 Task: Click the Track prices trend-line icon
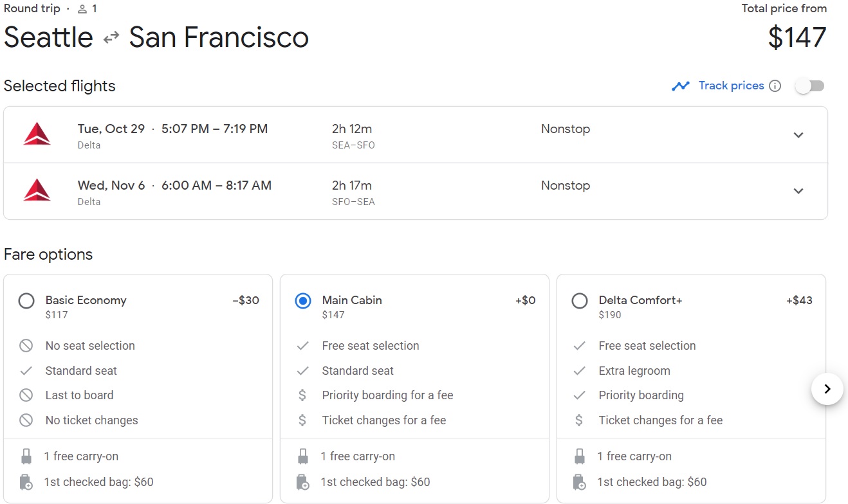pyautogui.click(x=680, y=86)
